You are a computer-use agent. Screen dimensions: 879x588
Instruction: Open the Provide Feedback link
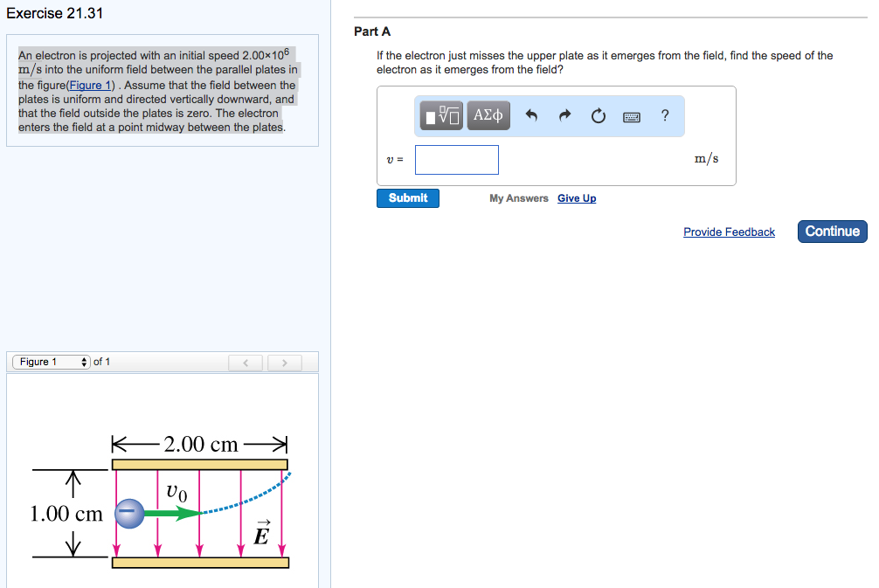(x=729, y=232)
